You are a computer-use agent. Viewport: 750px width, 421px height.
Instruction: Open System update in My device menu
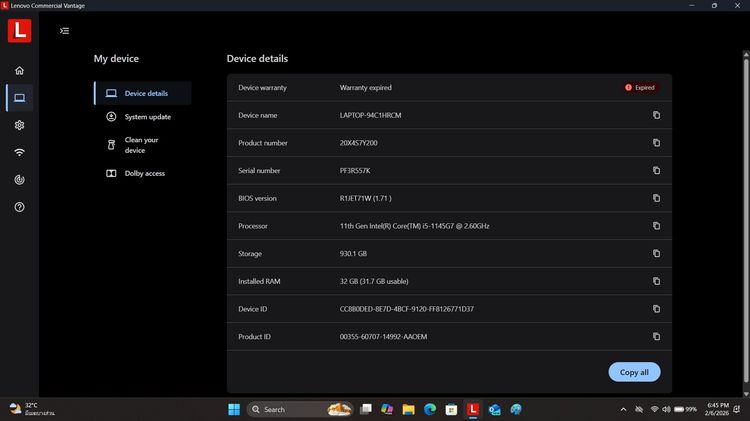coord(143,117)
